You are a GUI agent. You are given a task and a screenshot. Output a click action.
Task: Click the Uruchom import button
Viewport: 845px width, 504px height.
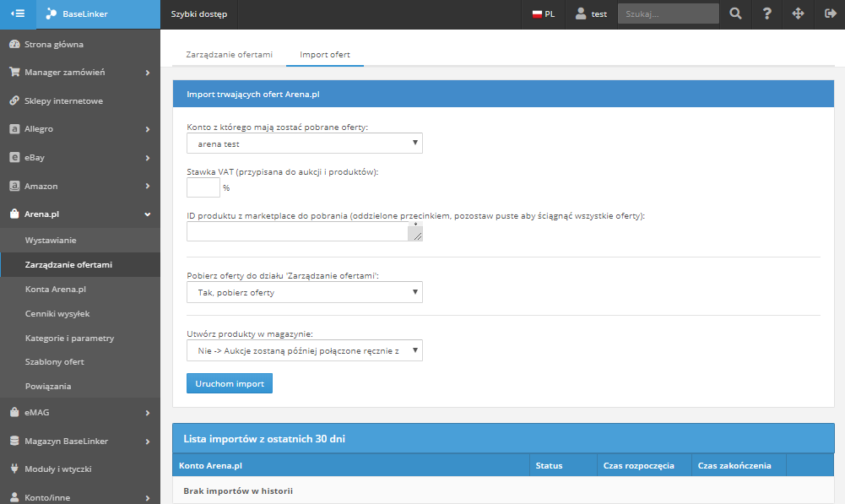pos(230,383)
